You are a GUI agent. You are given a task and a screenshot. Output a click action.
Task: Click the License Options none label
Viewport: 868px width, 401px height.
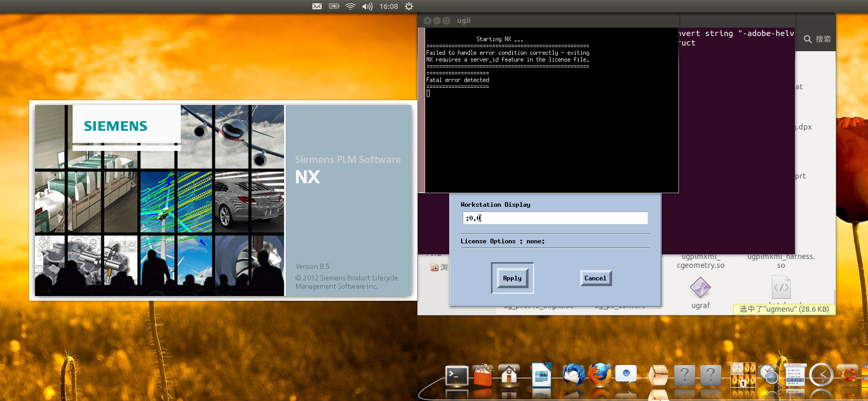point(502,241)
